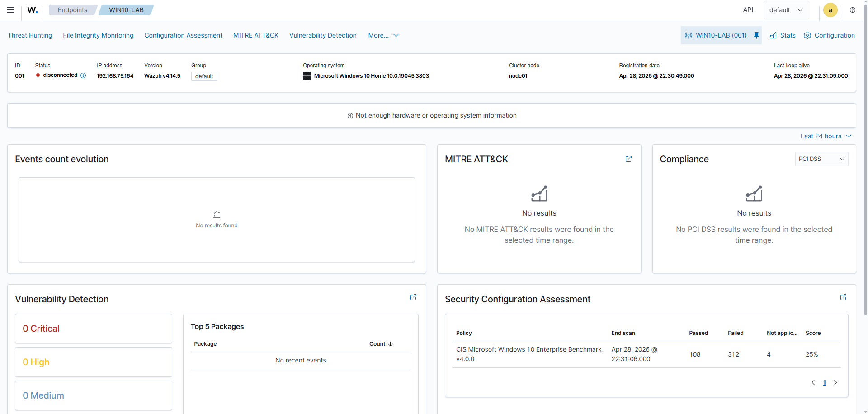Click the Not applic... column header
The image size is (868, 414).
[x=782, y=333]
